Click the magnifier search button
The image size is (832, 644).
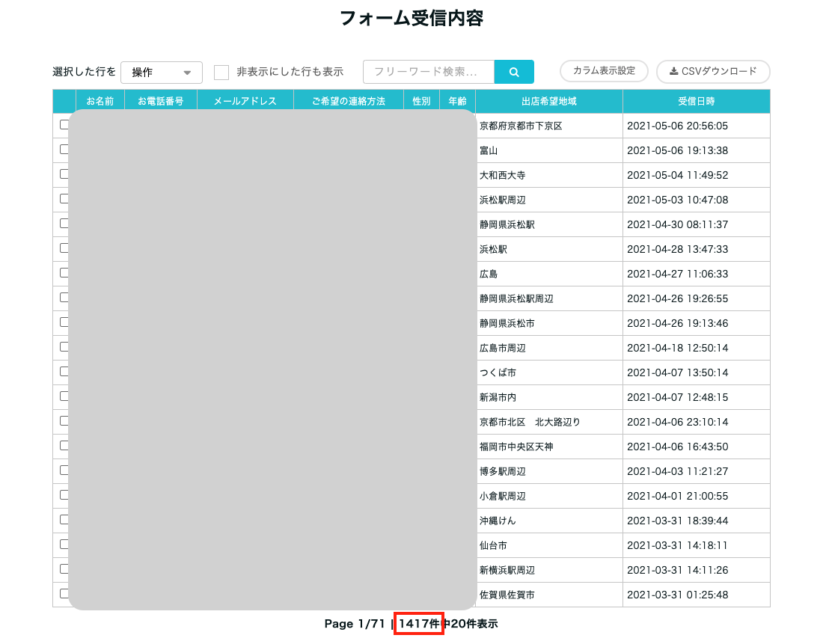pos(514,72)
